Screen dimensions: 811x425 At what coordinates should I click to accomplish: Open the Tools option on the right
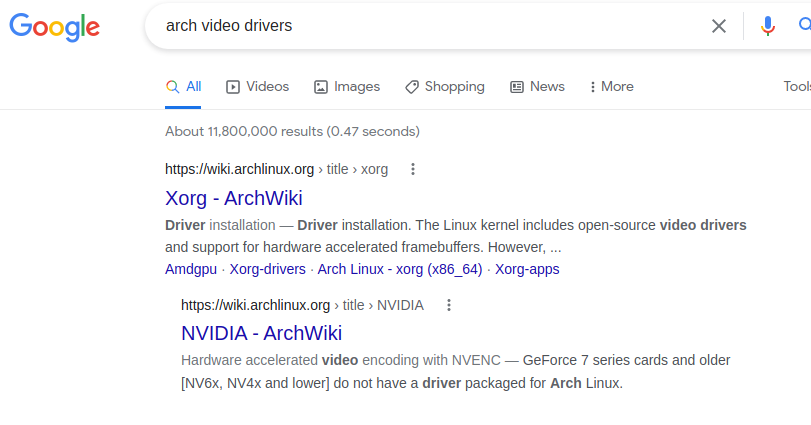click(x=797, y=86)
